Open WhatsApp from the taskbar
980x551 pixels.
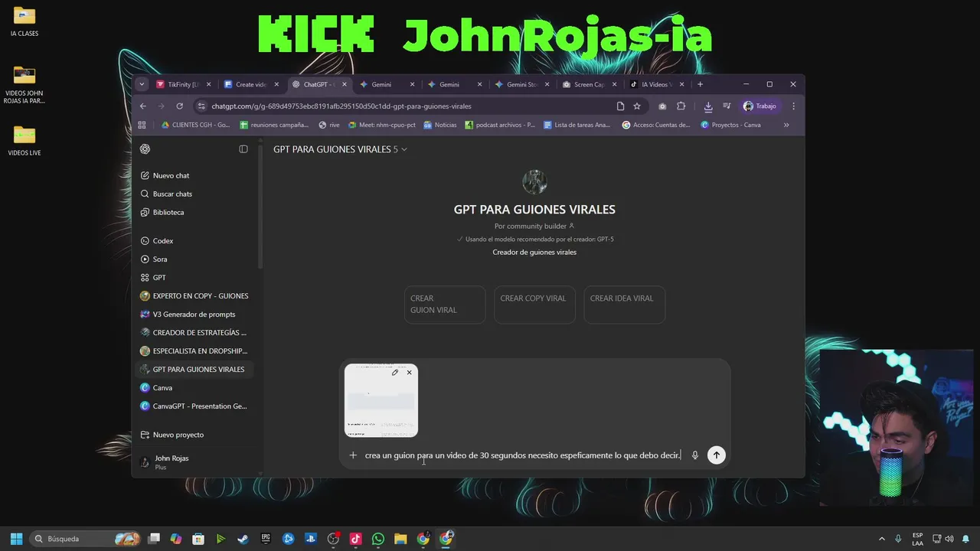(378, 539)
